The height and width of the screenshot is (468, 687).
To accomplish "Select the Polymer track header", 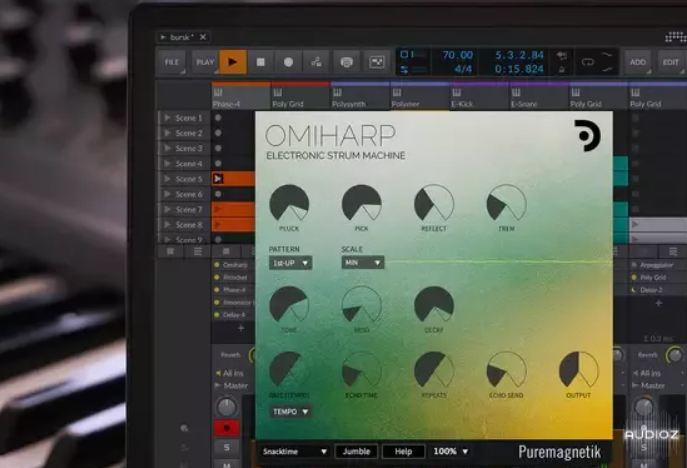I will pyautogui.click(x=419, y=97).
